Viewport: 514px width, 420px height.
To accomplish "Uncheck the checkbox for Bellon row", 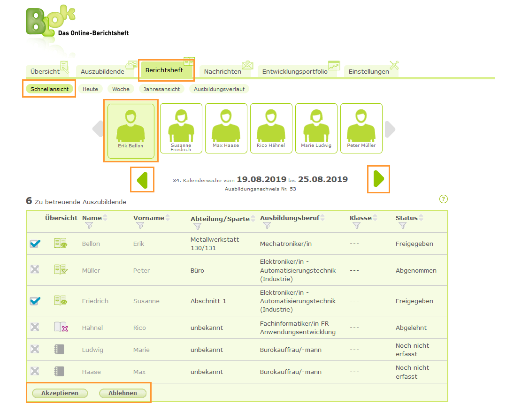I will click(x=35, y=244).
